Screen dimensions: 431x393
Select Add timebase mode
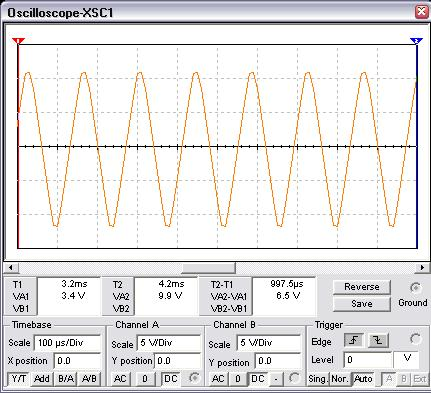[x=42, y=379]
